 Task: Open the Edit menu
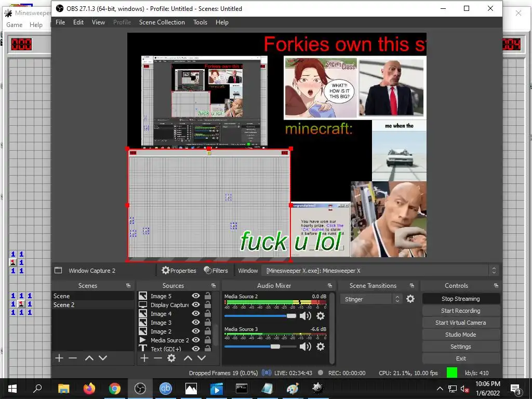click(x=78, y=22)
